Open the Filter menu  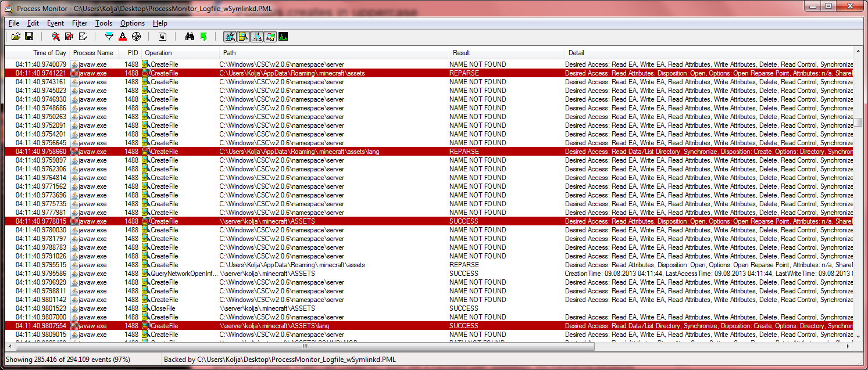[80, 23]
